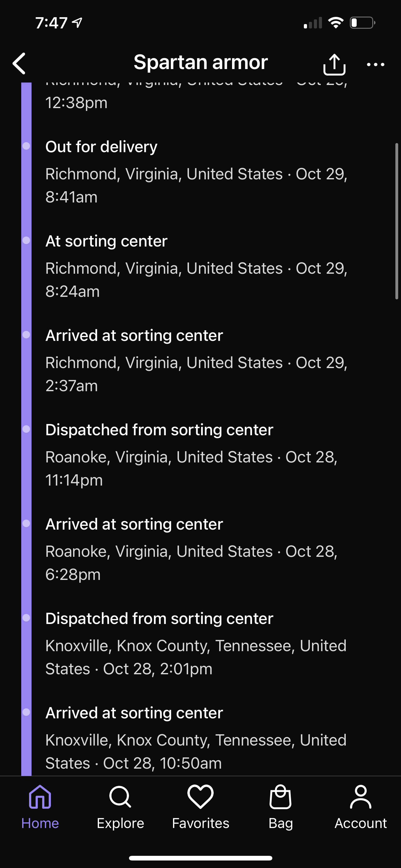The image size is (401, 868).
Task: Click the Richmond 2:37am arrival timeline dot
Action: tap(26, 335)
